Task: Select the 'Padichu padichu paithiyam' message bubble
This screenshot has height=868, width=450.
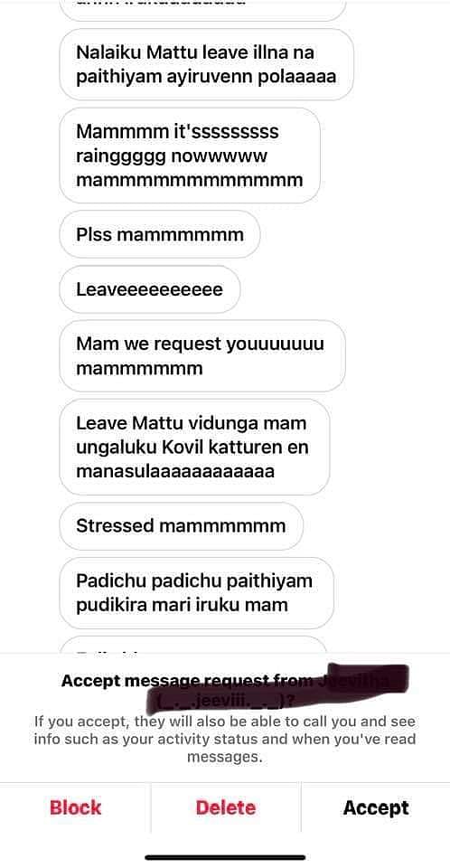Action: (x=196, y=592)
